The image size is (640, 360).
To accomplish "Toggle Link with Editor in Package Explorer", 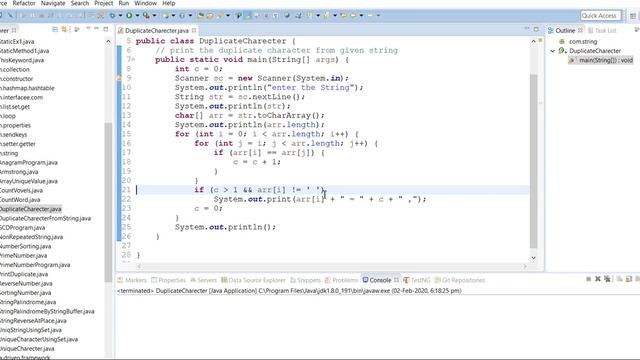I will [x=64, y=30].
